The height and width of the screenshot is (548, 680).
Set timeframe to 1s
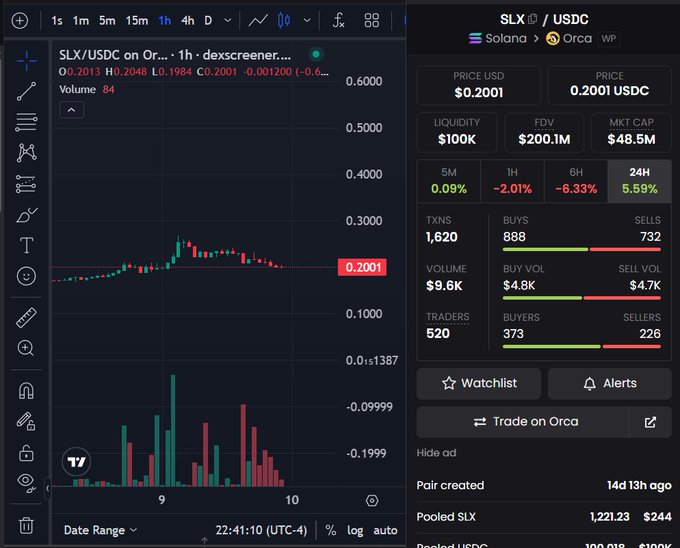coord(57,20)
